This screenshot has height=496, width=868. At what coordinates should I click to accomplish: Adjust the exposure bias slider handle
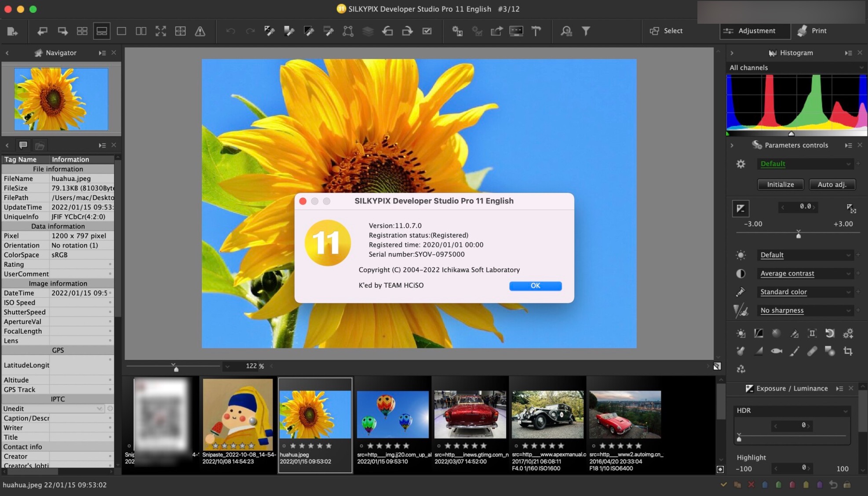pos(799,235)
